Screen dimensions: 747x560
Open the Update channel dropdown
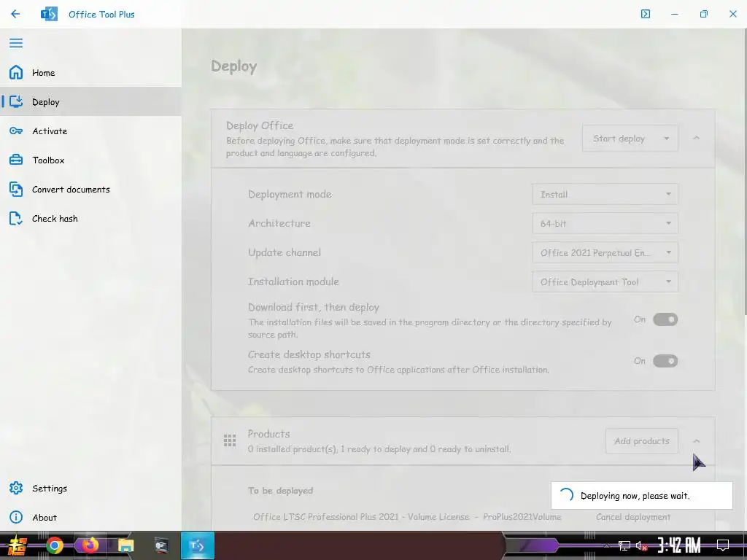click(605, 252)
